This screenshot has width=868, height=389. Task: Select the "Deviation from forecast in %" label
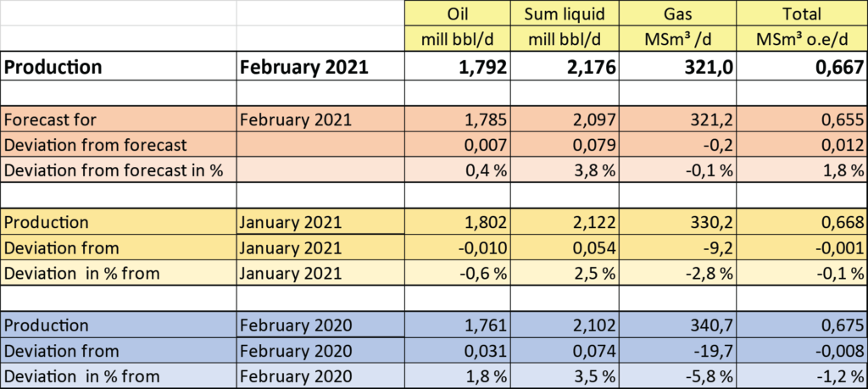tap(114, 169)
